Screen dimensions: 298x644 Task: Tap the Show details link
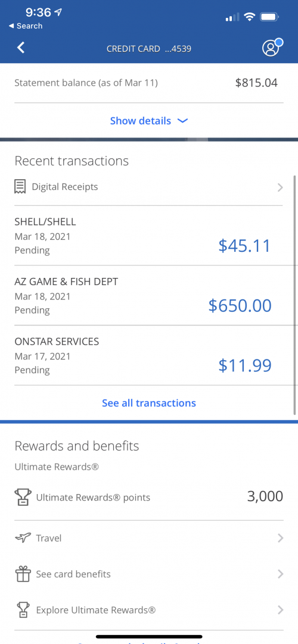141,121
